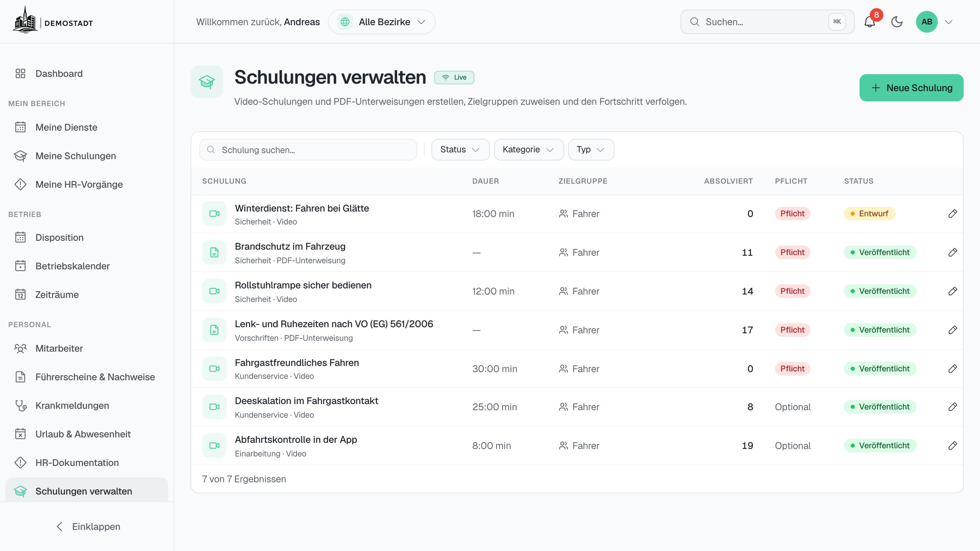Screen dimensions: 980x551
Task: Open Meine Schulungen in the sidebar
Action: click(87, 156)
